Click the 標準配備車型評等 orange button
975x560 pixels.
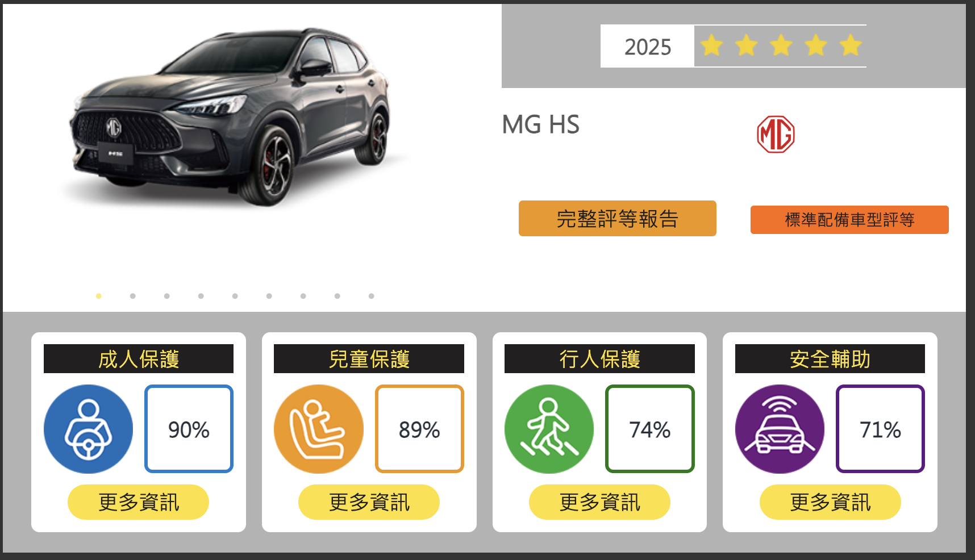tap(849, 220)
